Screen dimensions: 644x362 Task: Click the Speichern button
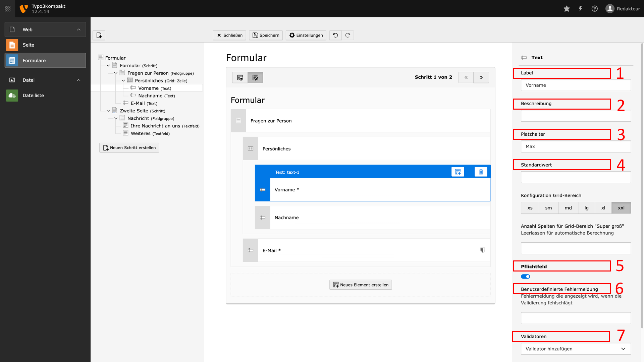tap(266, 35)
